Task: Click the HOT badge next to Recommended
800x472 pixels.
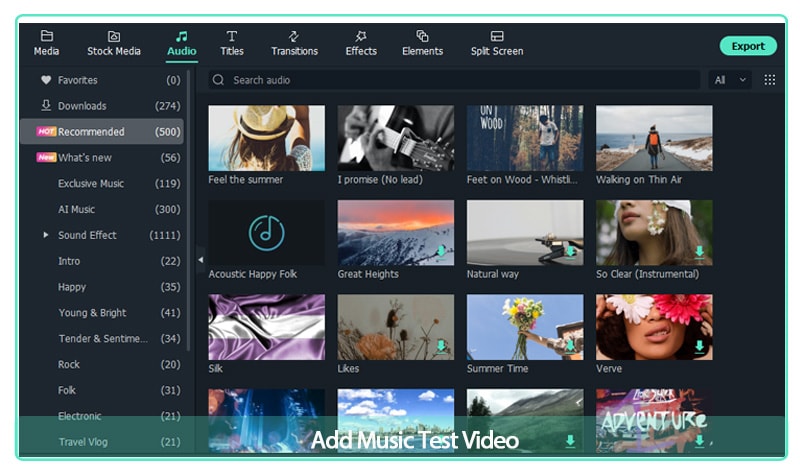Action: 46,132
